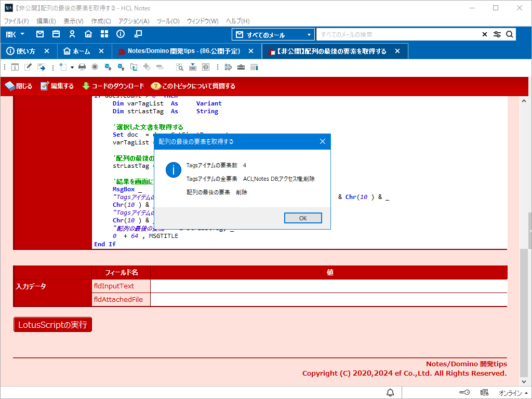
Task: Click the printer icon in toolbar
Action: (x=82, y=67)
